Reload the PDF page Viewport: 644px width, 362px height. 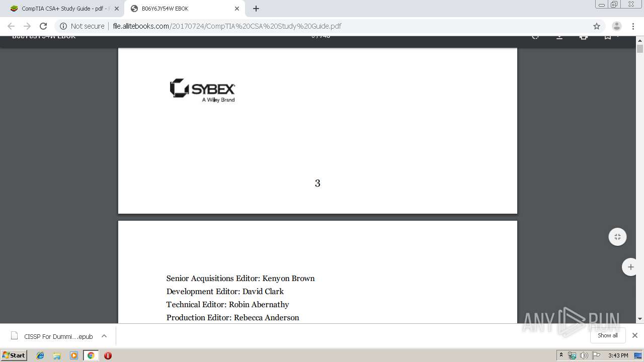pos(43,26)
